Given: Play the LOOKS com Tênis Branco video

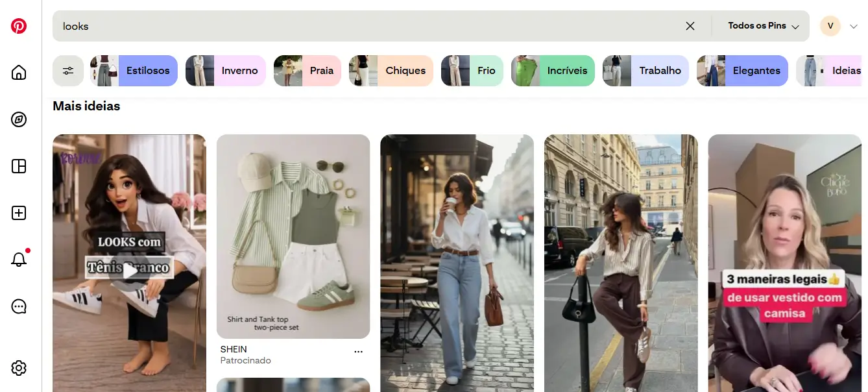Looking at the screenshot, I should pos(130,271).
